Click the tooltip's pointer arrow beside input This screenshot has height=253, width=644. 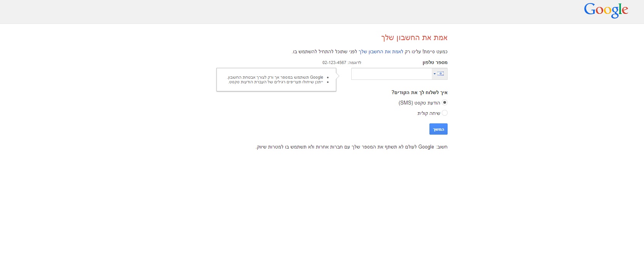[x=338, y=76]
